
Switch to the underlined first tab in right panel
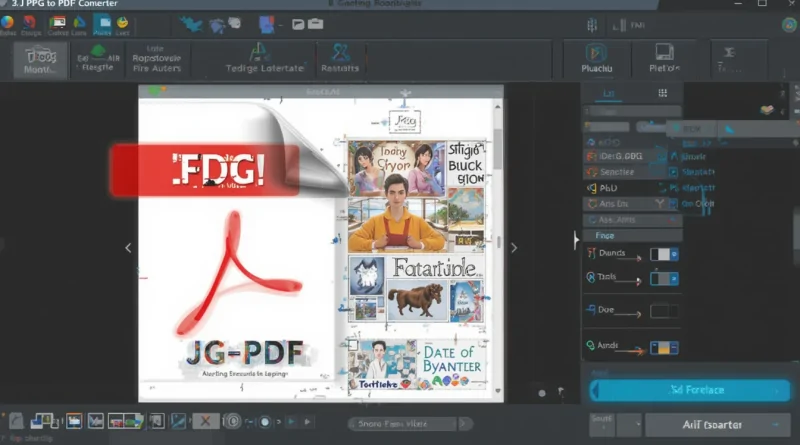[608, 93]
